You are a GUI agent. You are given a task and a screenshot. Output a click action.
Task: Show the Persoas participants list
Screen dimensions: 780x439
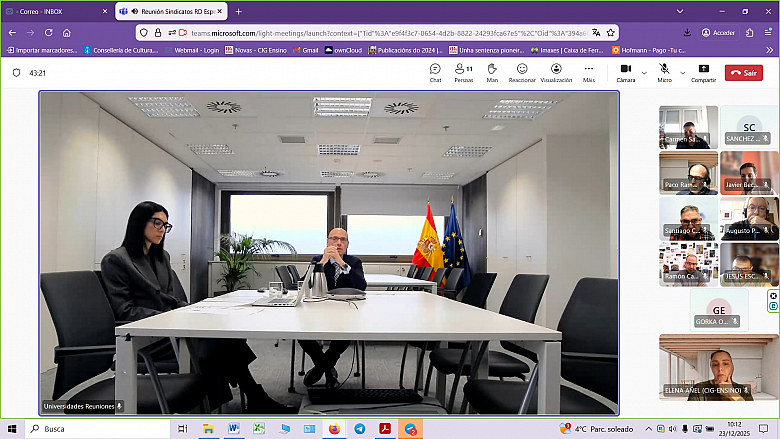(463, 72)
